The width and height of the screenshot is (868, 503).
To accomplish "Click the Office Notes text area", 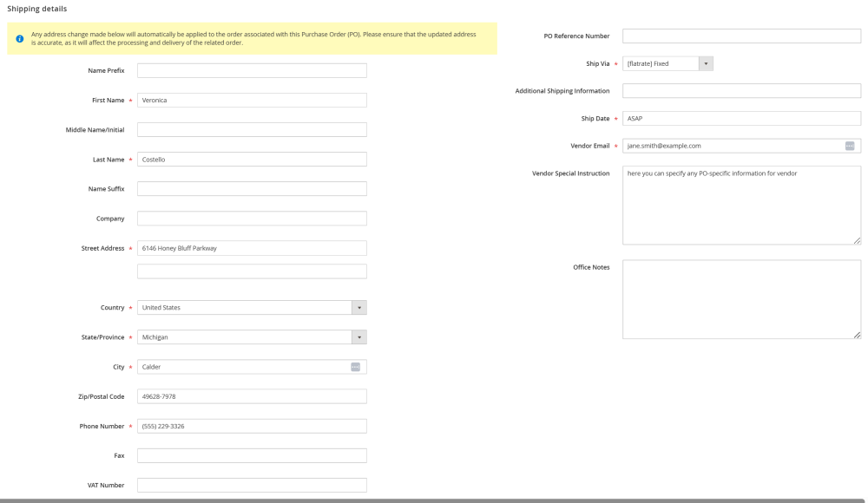I will click(742, 299).
